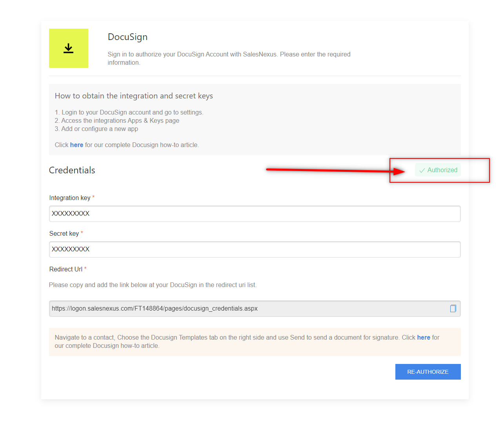The image size is (504, 431).
Task: Click step 'Login to your DocuSign account' text
Action: [x=129, y=113]
